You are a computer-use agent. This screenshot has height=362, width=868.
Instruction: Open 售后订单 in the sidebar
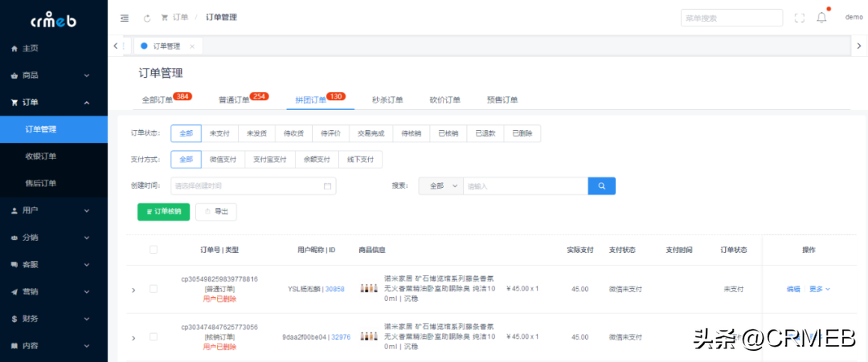(54, 184)
